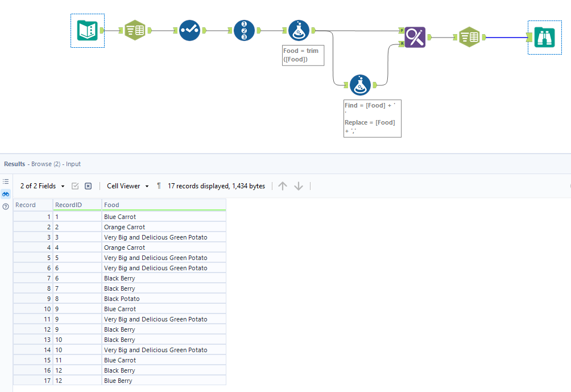Toggle data display in the Browse sidebar

point(6,193)
